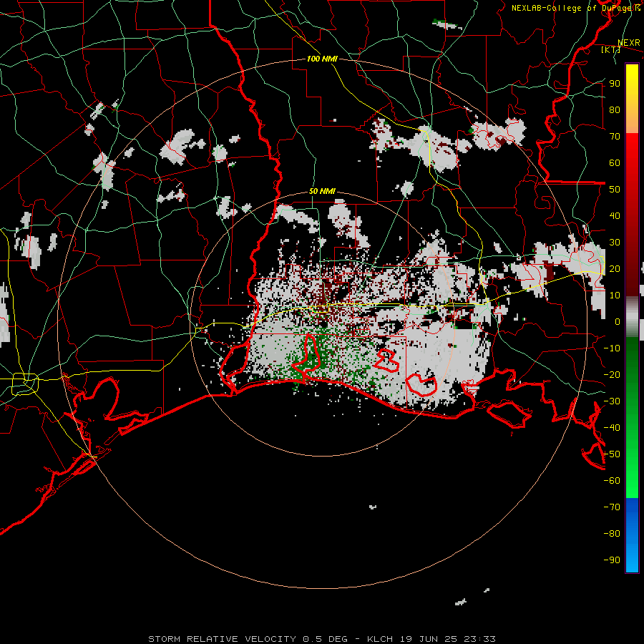This screenshot has width=644, height=644.
Task: Click the 30 value on the velocity scale
Action: click(615, 242)
